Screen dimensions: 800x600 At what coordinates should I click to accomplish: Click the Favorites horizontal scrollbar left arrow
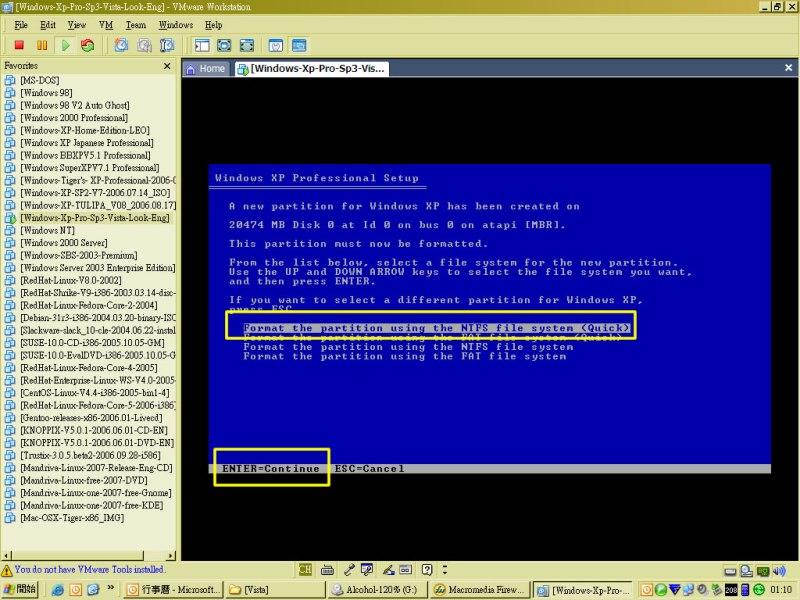click(6, 555)
